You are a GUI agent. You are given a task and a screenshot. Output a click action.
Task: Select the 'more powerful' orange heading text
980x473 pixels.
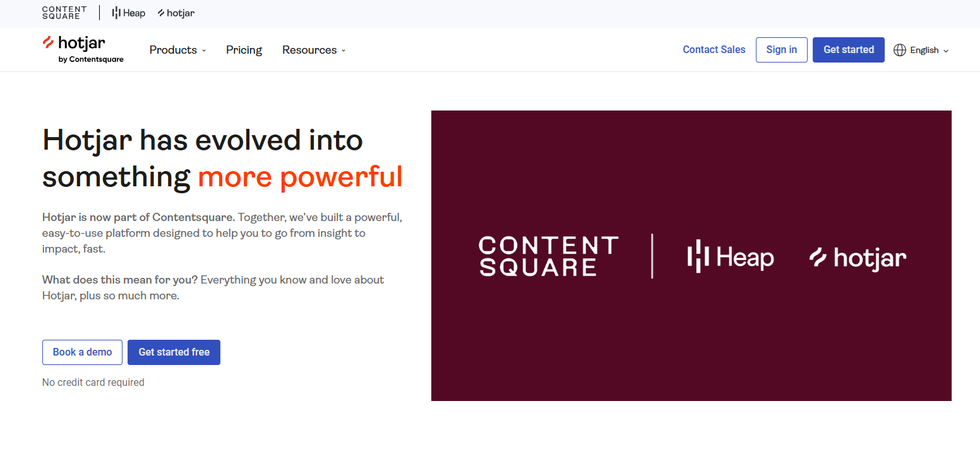(301, 177)
